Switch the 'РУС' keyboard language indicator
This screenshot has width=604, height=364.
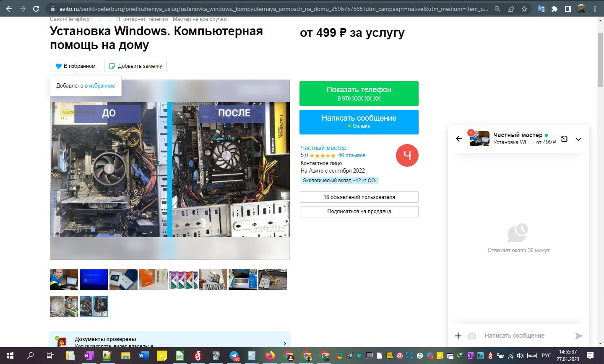pos(546,356)
